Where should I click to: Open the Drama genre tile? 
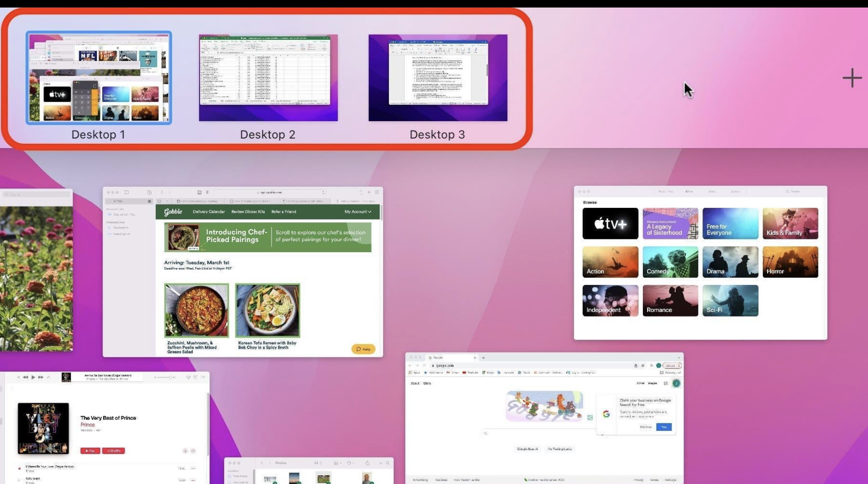730,262
